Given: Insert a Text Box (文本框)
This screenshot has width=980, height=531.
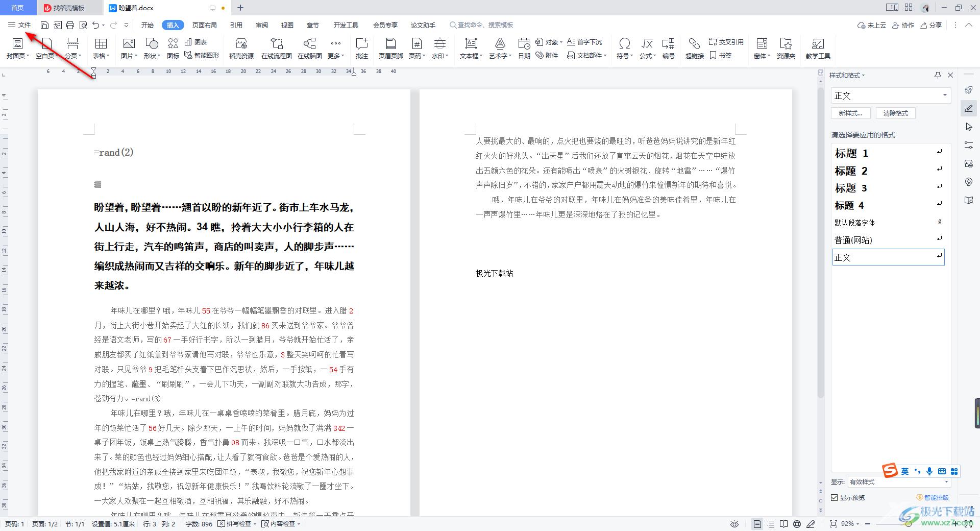Looking at the screenshot, I should pyautogui.click(x=471, y=49).
